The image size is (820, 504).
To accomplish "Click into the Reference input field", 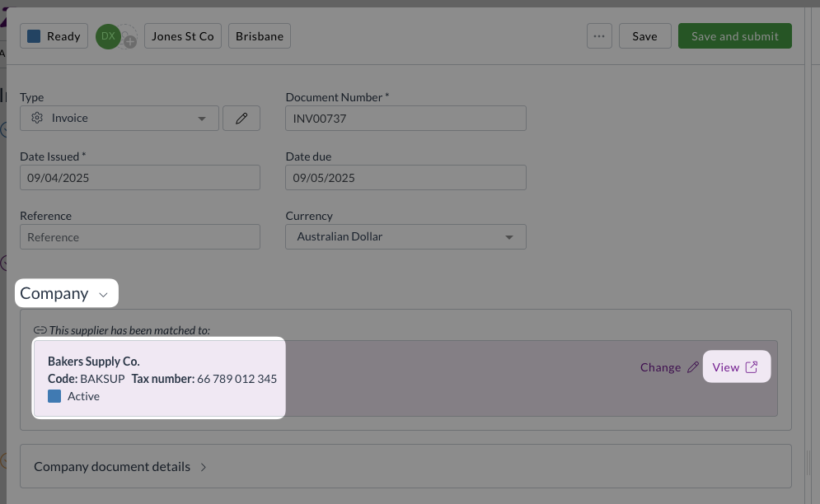I will 140,237.
